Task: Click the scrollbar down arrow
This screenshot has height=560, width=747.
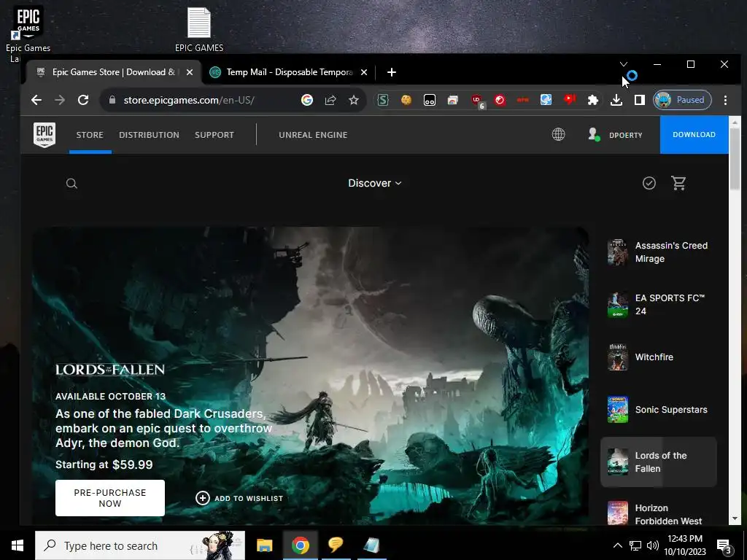Action: click(734, 518)
